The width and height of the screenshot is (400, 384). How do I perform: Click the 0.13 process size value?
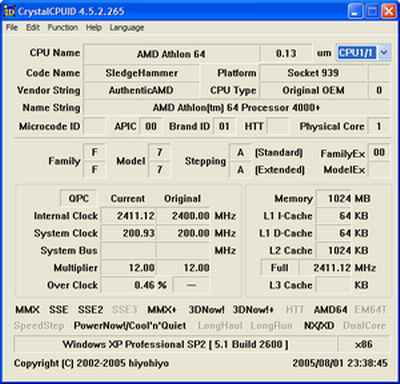pos(286,53)
